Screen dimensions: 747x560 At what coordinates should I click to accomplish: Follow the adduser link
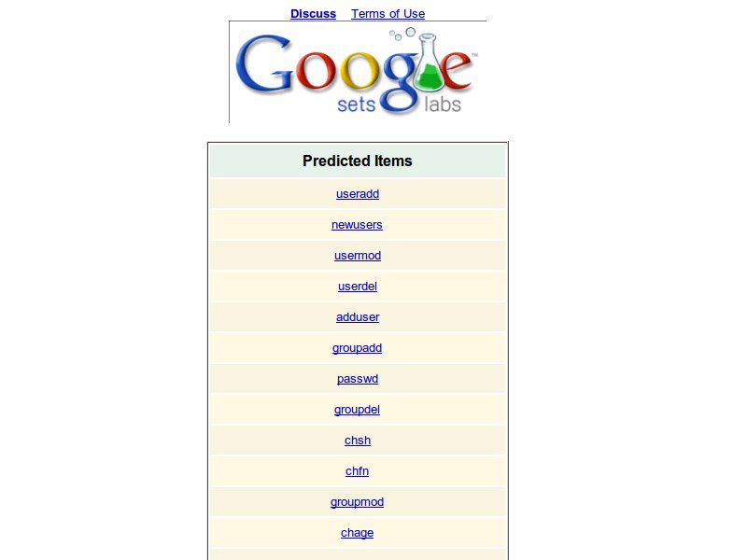click(358, 317)
